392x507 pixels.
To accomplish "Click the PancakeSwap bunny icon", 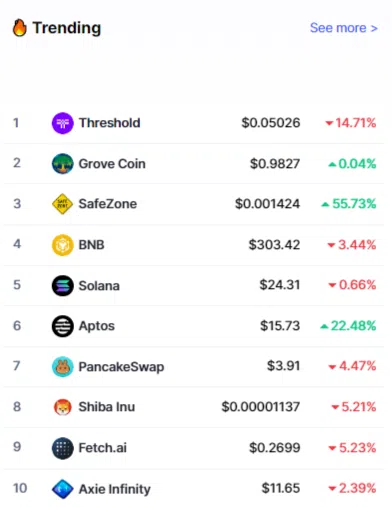I will tap(62, 367).
